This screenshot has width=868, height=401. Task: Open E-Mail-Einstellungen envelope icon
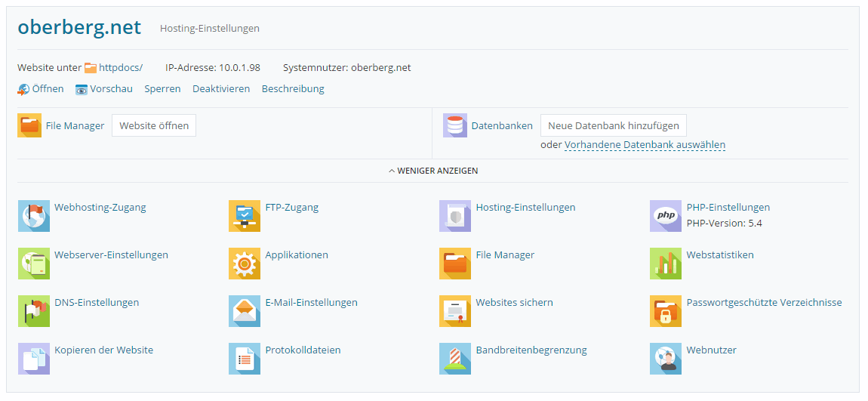pos(244,311)
